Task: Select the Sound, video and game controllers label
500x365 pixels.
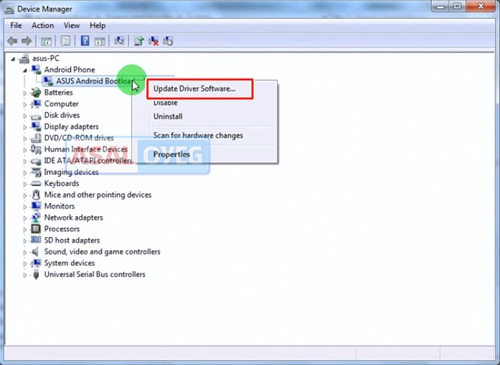Action: tap(102, 252)
